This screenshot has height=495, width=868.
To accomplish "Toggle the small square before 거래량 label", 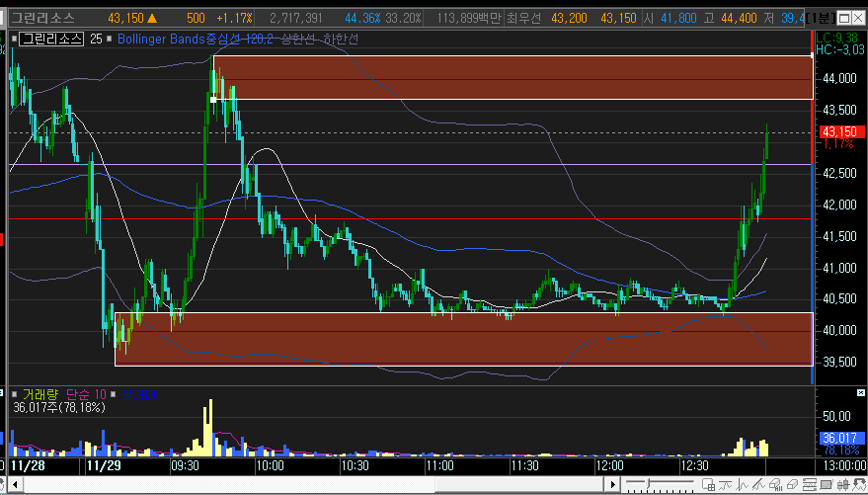I will coord(15,395).
